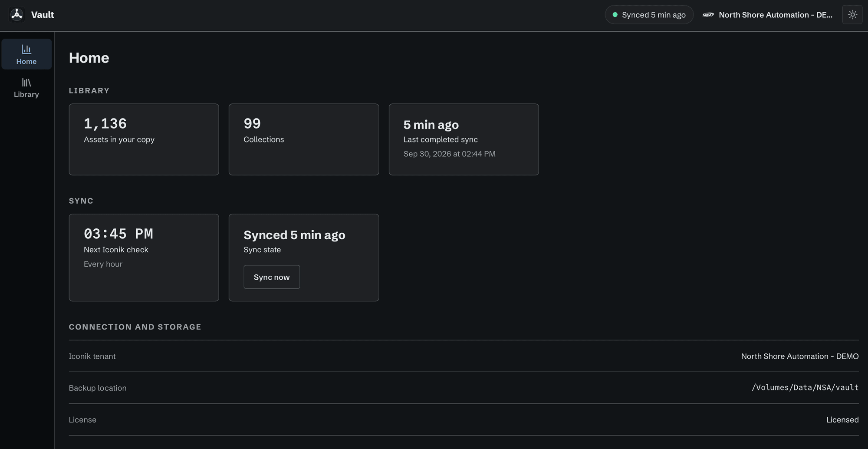Open the Synced 5 min ago status pill

coord(649,15)
